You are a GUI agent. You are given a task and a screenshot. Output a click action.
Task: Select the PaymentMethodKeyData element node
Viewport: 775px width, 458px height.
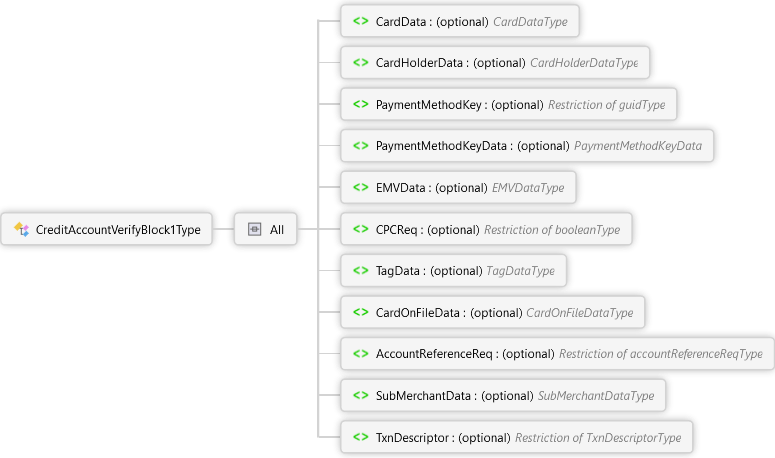[x=441, y=146]
